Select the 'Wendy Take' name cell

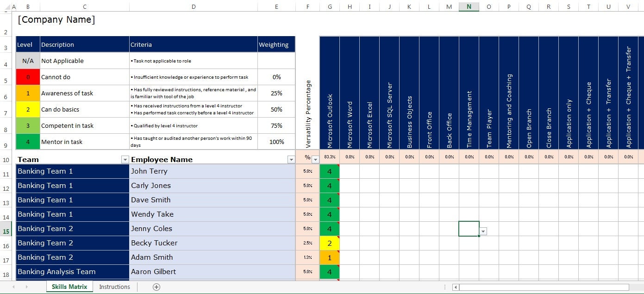click(x=213, y=214)
